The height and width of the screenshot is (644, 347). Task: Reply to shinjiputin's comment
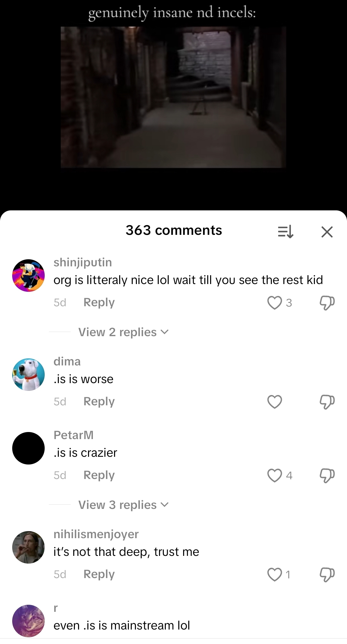tap(99, 302)
